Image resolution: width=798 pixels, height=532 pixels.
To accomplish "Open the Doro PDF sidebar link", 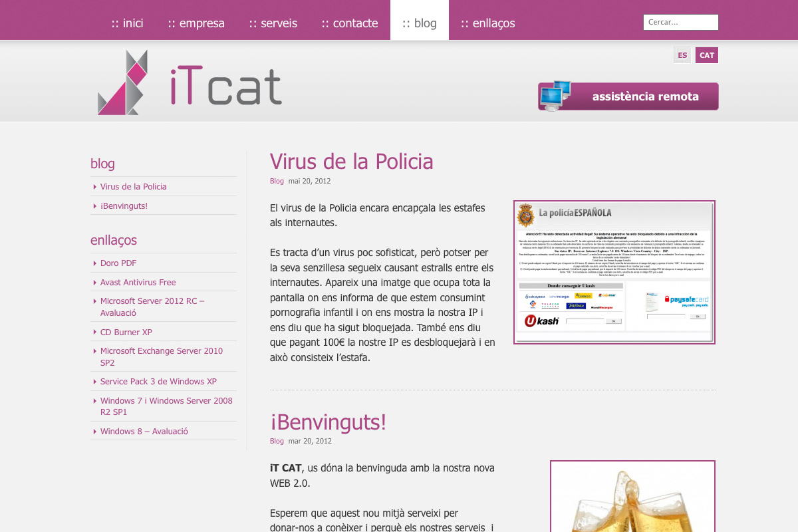I will point(118,263).
